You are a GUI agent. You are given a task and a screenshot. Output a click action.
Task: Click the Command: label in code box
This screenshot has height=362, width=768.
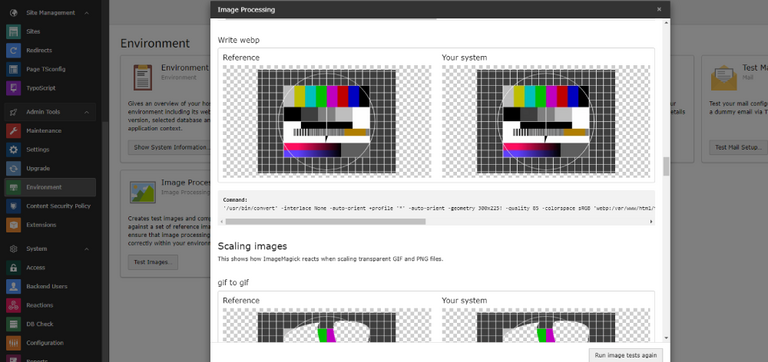coord(235,200)
